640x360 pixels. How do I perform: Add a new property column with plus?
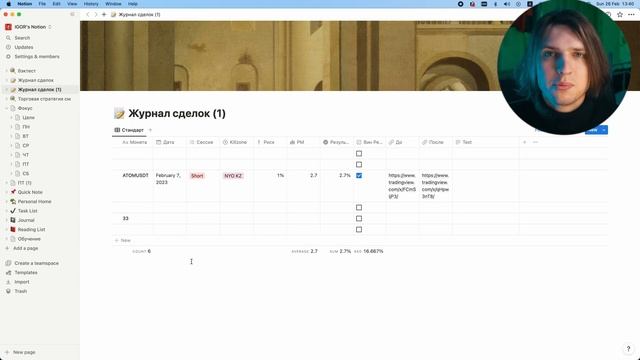[x=524, y=142]
